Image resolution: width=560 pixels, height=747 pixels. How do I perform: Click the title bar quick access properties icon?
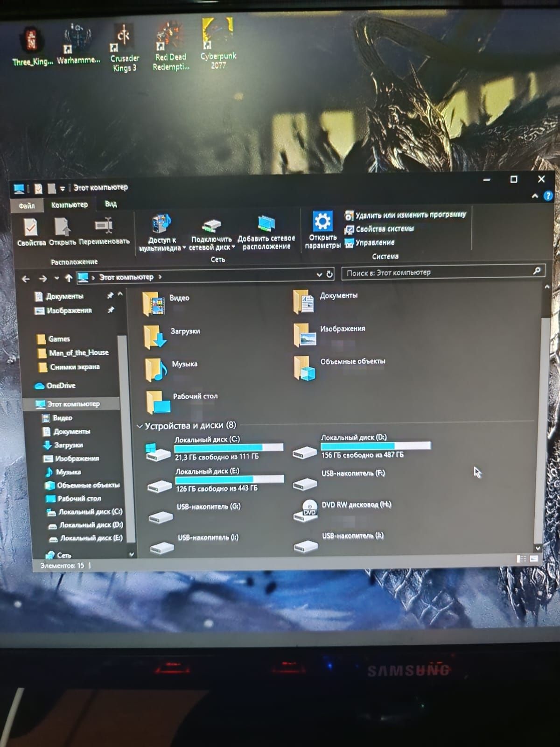39,188
